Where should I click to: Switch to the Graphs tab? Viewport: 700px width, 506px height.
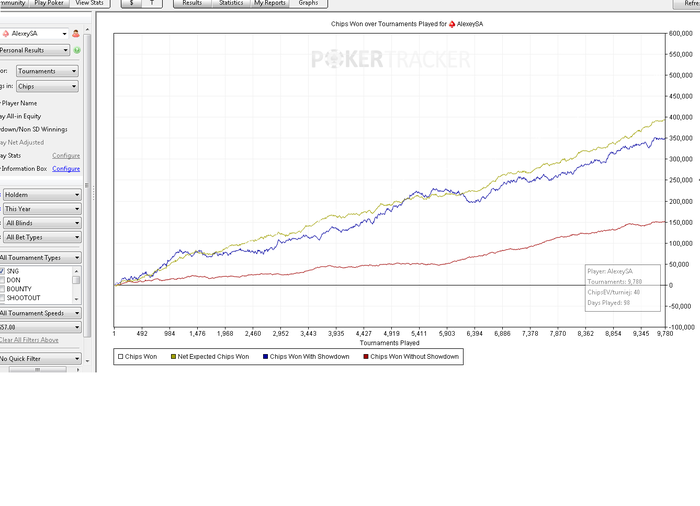[x=308, y=3]
